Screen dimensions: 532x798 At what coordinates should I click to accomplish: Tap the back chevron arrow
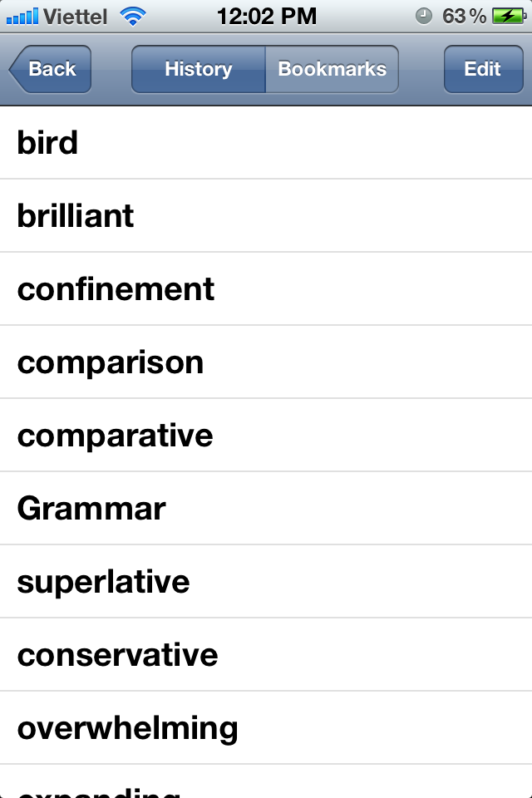18,69
